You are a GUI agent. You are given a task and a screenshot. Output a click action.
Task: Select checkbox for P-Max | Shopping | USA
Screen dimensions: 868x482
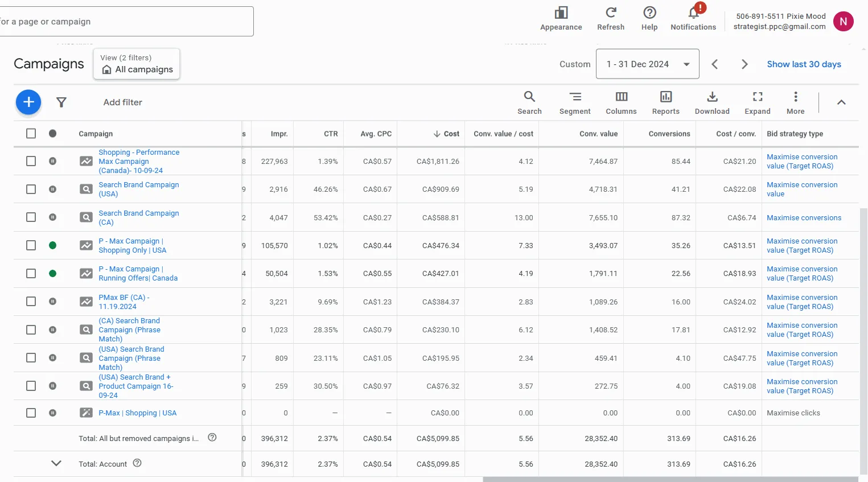pos(31,413)
